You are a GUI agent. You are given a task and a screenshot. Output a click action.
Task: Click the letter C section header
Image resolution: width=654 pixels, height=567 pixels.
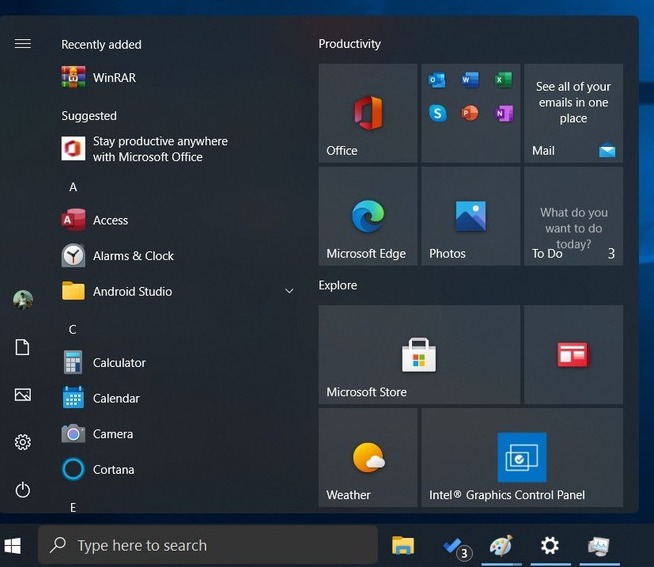coord(73,330)
